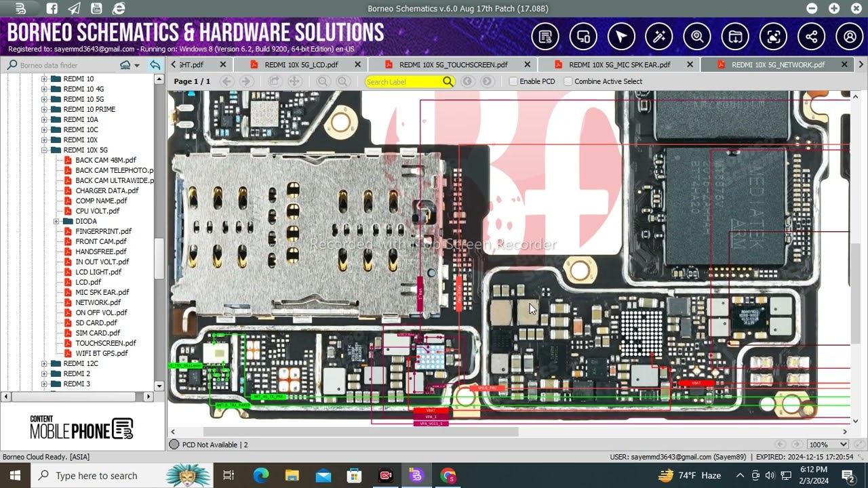
Task: Click the cloud data icon beside finder
Action: 125,65
